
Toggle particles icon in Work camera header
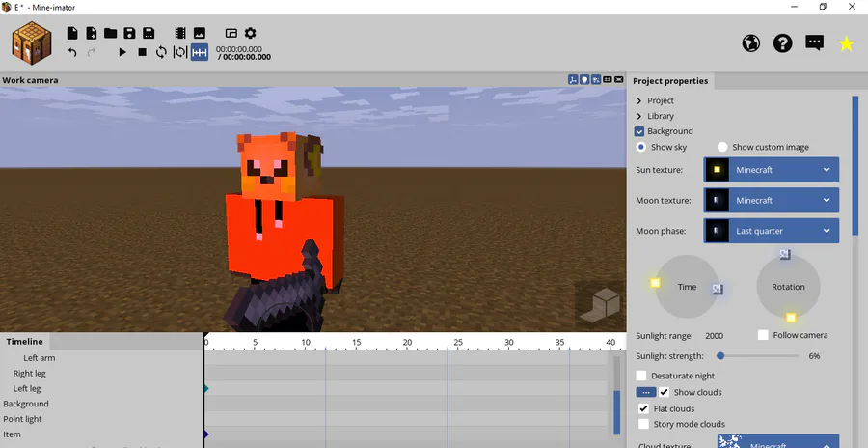(x=596, y=80)
